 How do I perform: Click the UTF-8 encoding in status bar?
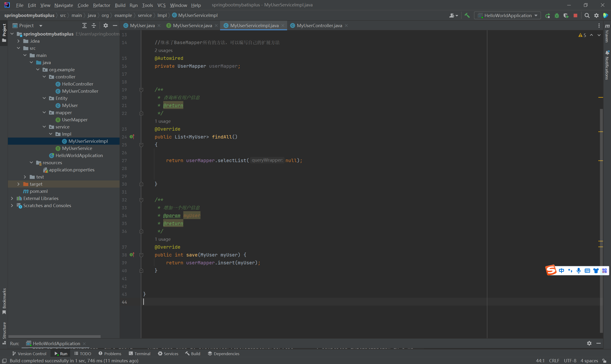tap(570, 361)
